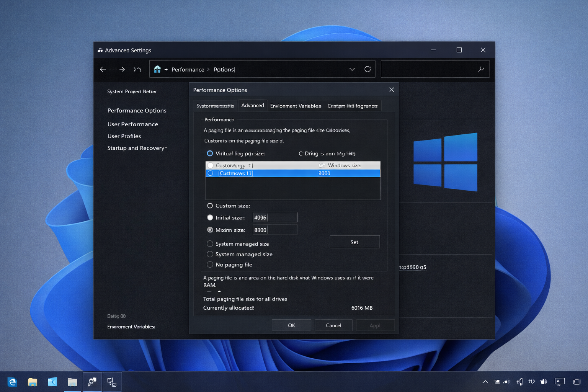This screenshot has width=588, height=392.
Task: Click the volume icon in the system tray
Action: [x=544, y=382]
